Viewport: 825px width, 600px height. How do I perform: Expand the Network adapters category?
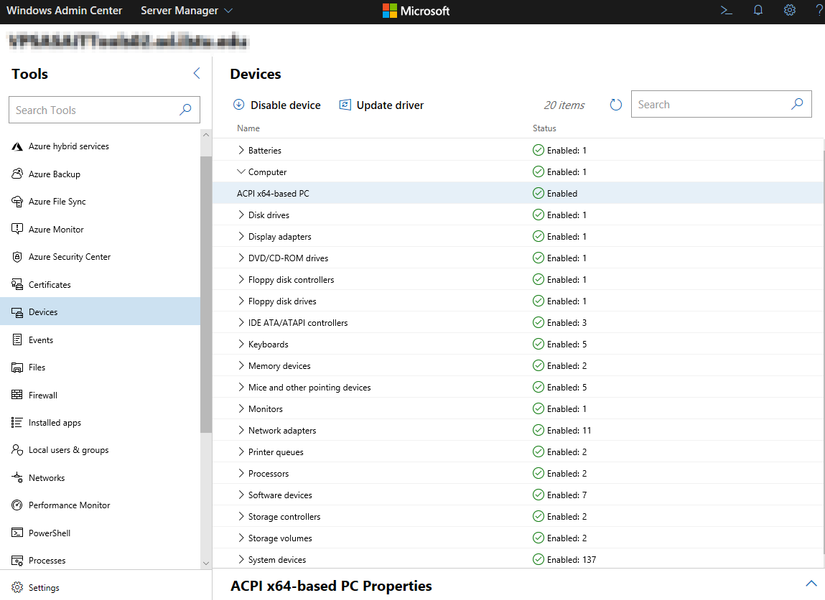(241, 430)
